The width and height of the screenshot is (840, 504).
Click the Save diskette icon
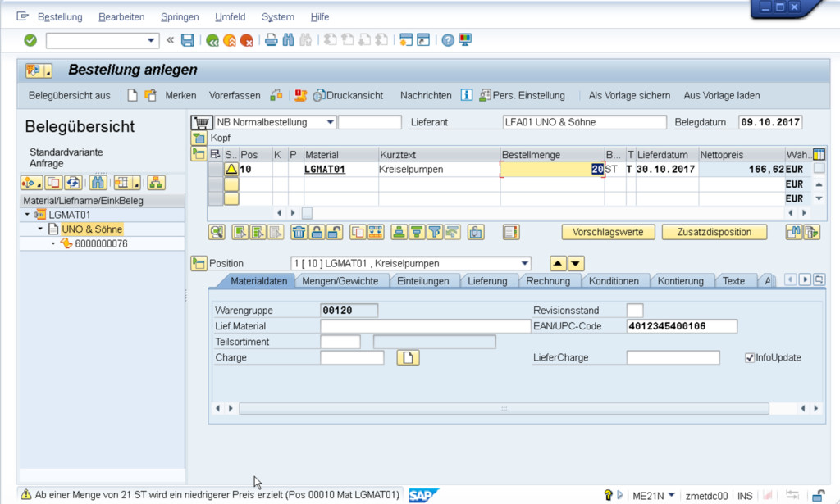tap(188, 40)
